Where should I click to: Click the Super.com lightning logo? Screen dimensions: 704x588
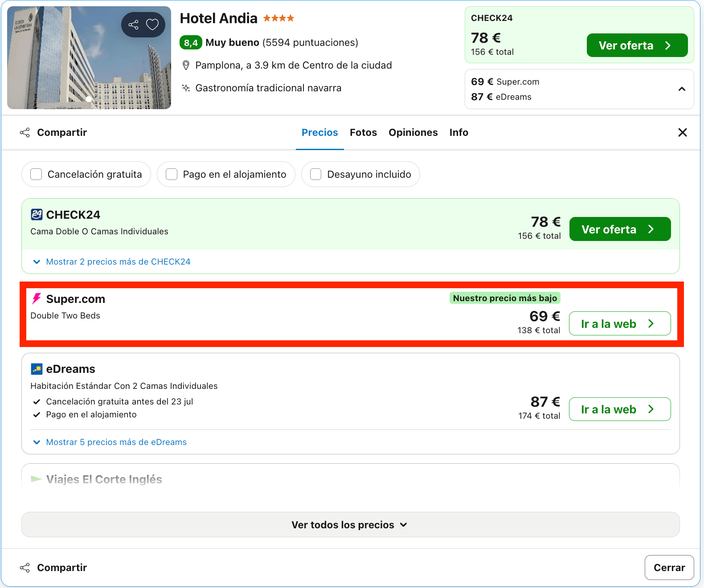pos(37,298)
